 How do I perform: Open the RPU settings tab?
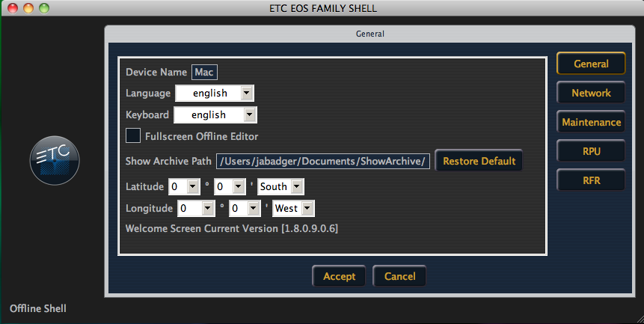coord(591,151)
